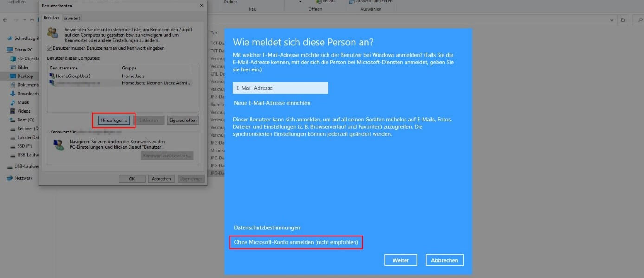This screenshot has height=278, width=644.
Task: Select HomeGroupUser$ user icon in list
Action: click(52, 76)
